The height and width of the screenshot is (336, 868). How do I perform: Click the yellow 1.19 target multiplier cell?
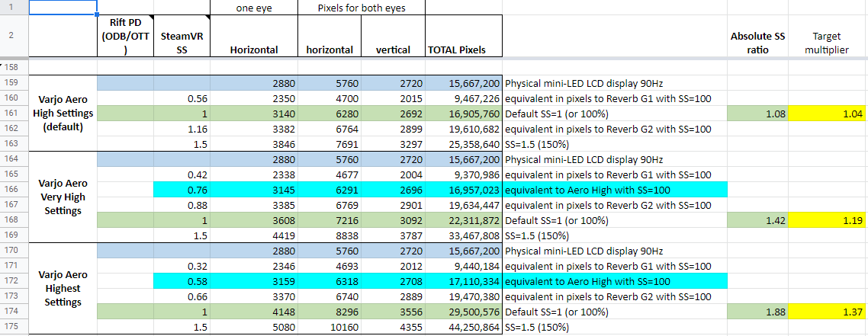click(827, 220)
